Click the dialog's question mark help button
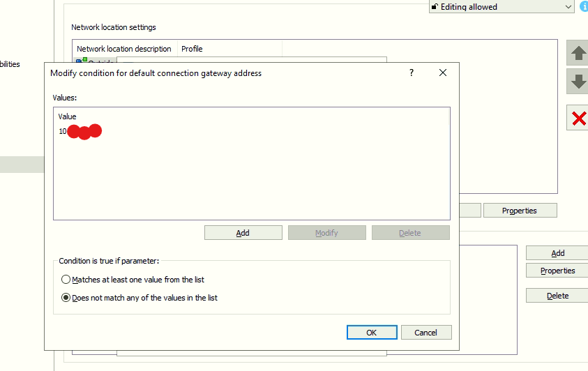Image resolution: width=588 pixels, height=371 pixels. (x=412, y=73)
